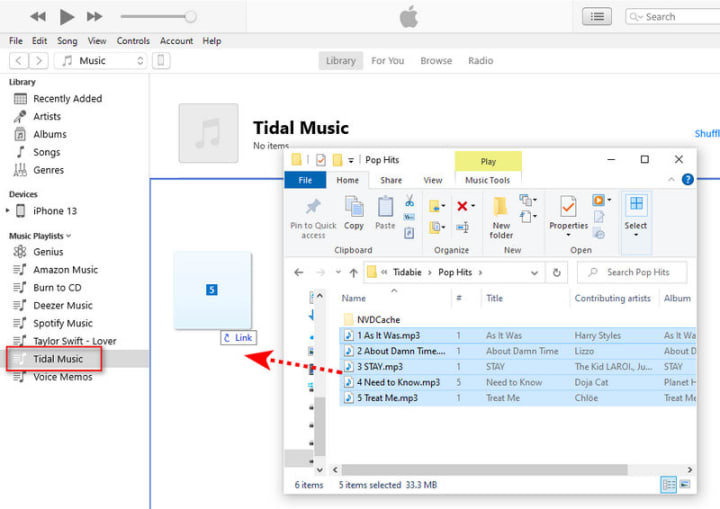Image resolution: width=720 pixels, height=509 pixels.
Task: Start playback with iTunes play button
Action: 67,17
